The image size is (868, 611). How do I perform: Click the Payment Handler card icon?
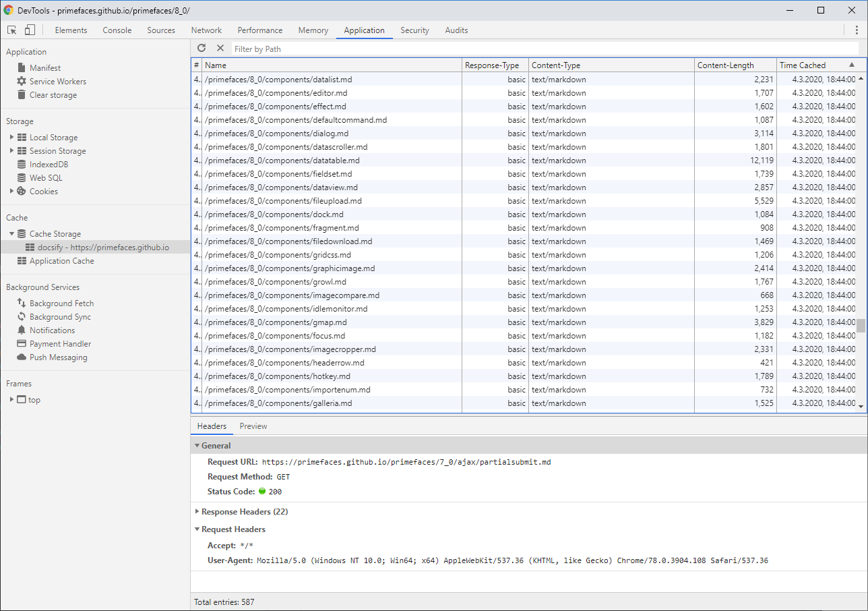[22, 344]
